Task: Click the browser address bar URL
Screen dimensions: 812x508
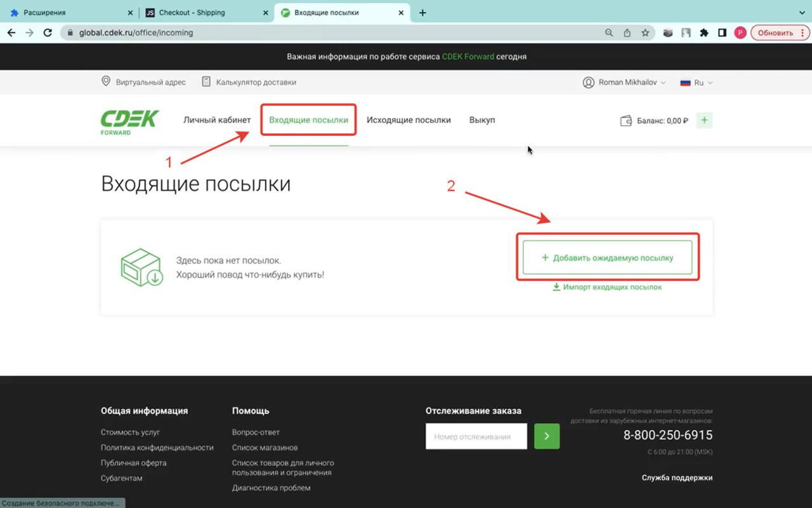Action: point(136,32)
